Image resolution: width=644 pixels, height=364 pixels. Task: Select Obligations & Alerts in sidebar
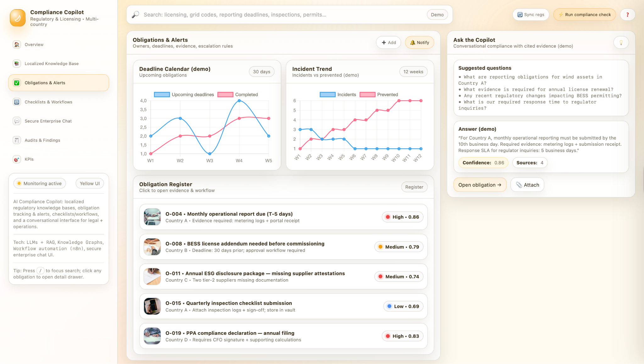pos(58,83)
